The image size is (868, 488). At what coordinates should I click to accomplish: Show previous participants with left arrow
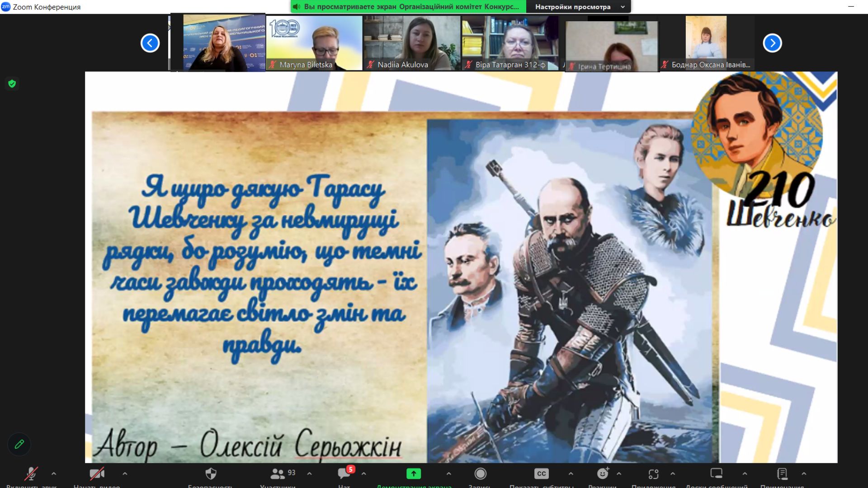(150, 43)
